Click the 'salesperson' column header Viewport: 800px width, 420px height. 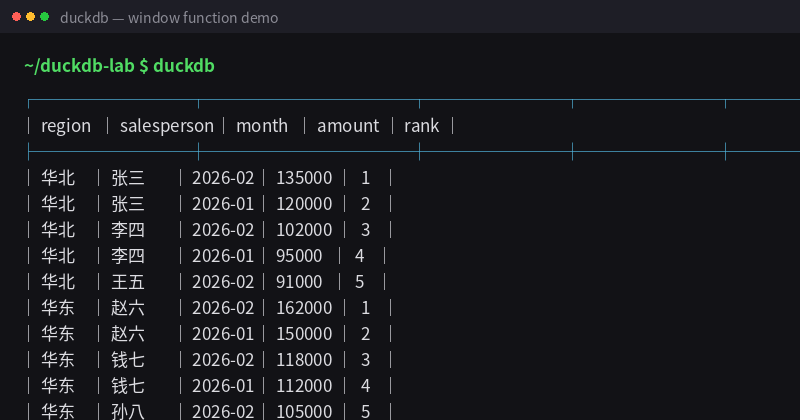167,126
